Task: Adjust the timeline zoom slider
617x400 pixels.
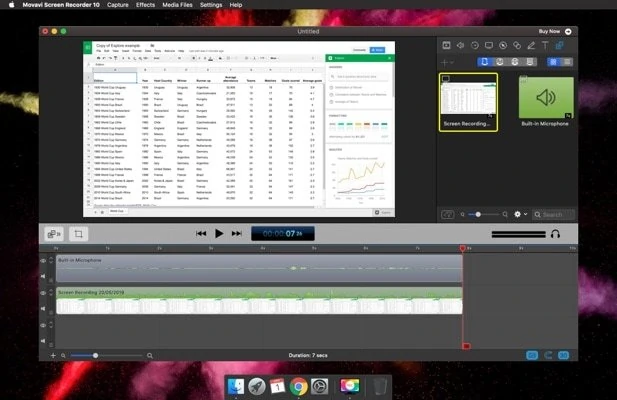Action: pyautogui.click(x=96, y=355)
